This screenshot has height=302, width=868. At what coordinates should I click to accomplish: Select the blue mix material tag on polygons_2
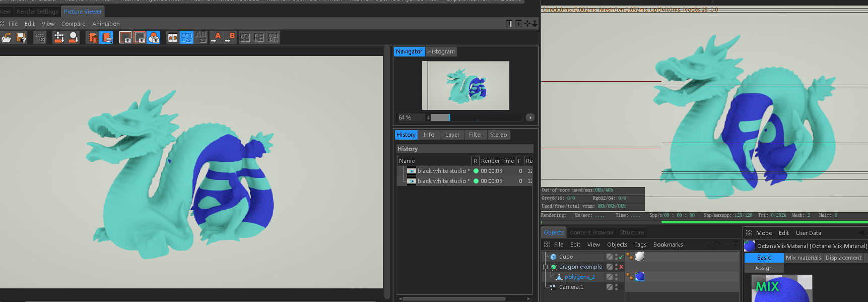pos(640,277)
